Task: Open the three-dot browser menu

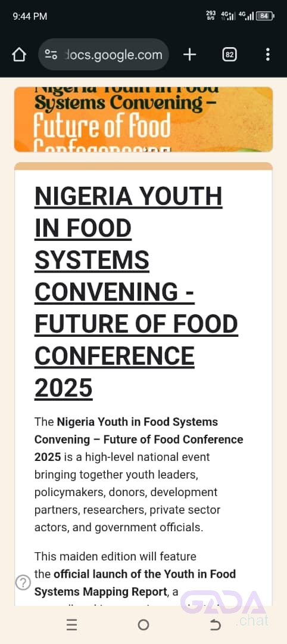Action: tap(267, 54)
